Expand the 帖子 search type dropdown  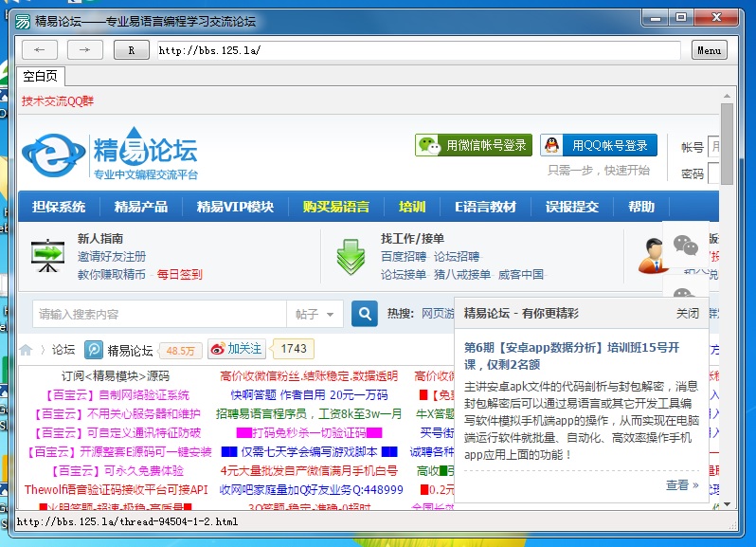(x=315, y=314)
